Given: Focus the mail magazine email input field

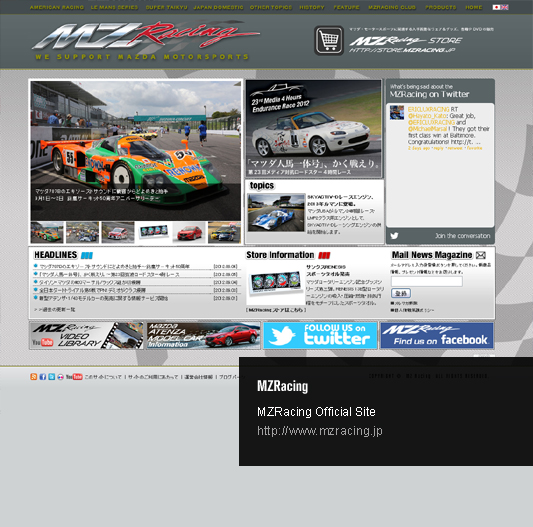Looking at the screenshot, I should tap(426, 281).
